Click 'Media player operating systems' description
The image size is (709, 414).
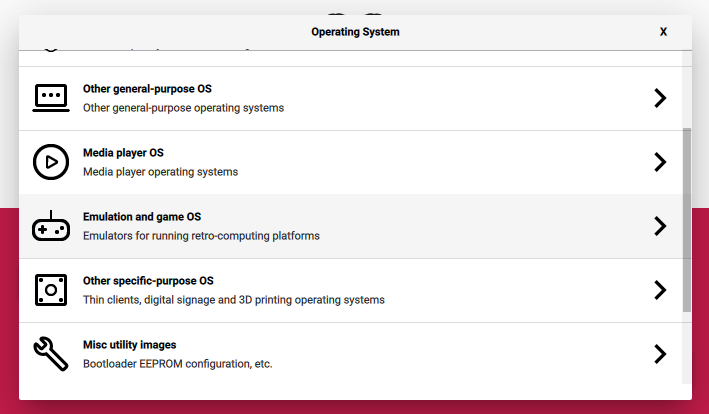(x=160, y=172)
